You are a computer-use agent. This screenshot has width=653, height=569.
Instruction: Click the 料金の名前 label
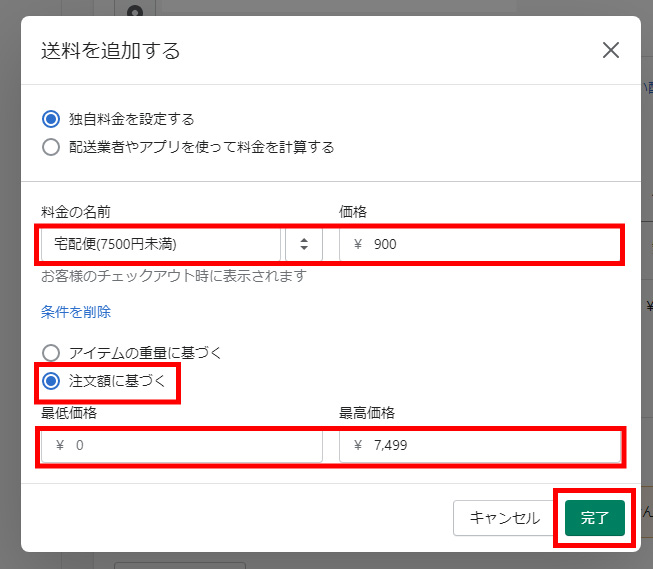click(x=76, y=212)
